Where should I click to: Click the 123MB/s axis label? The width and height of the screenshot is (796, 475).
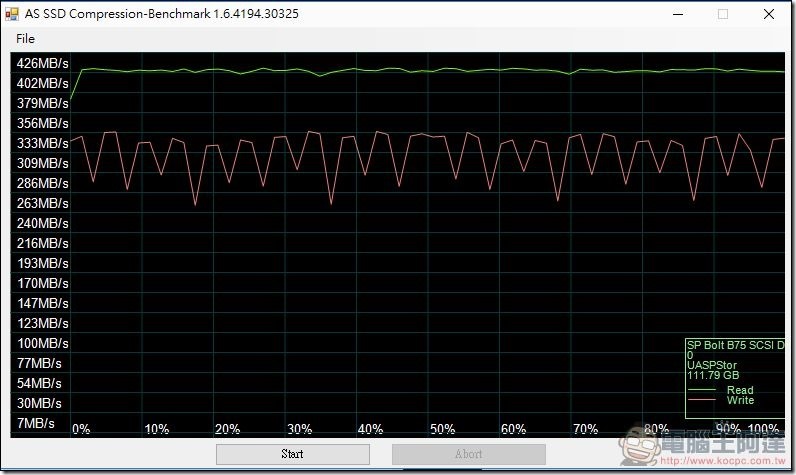point(42,323)
